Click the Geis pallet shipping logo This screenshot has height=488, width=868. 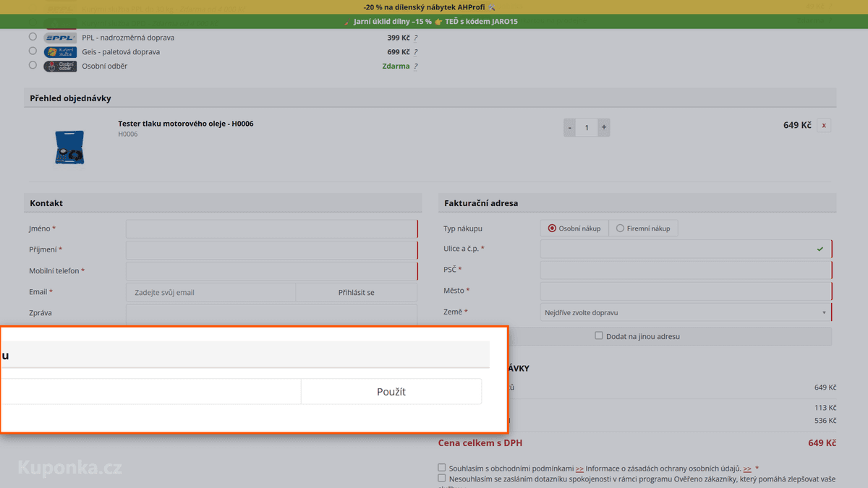click(60, 52)
